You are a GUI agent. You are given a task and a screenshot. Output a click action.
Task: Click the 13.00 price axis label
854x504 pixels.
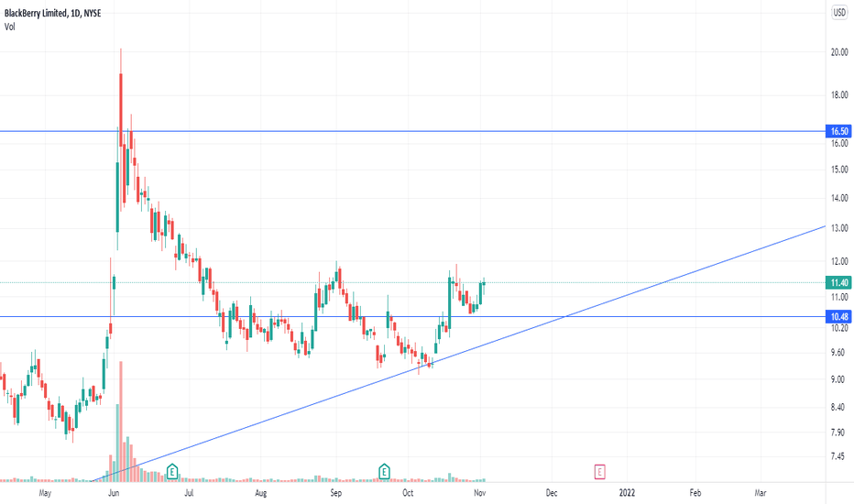pos(839,228)
